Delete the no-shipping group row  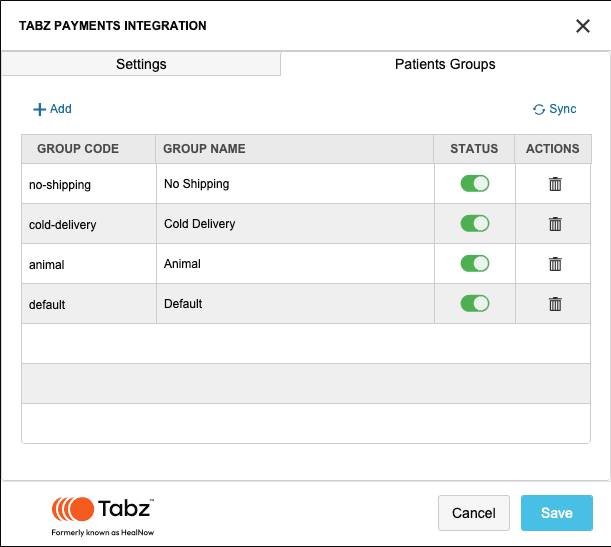[555, 184]
